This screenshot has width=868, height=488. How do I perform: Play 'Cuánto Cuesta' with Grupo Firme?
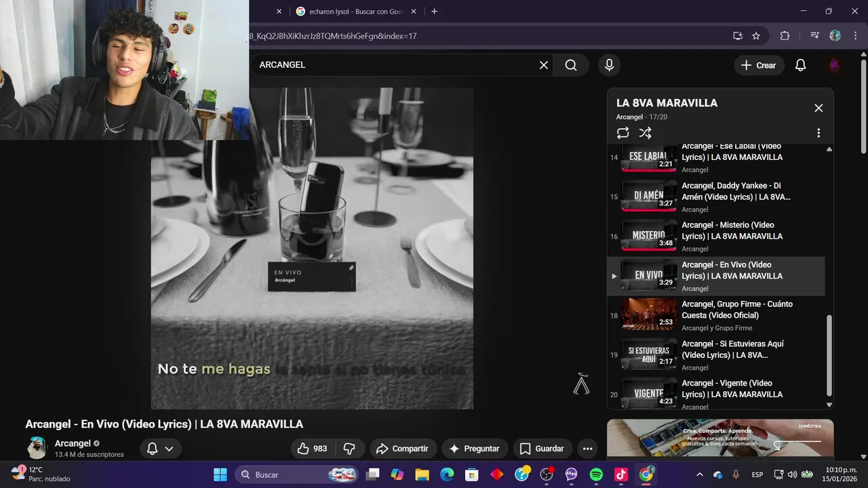pyautogui.click(x=715, y=315)
